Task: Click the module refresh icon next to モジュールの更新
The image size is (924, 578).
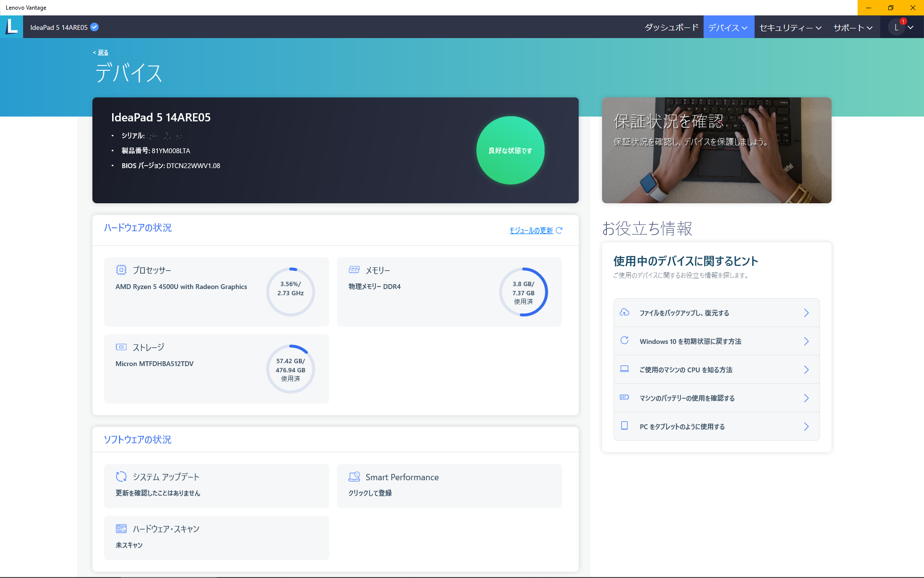Action: point(559,230)
